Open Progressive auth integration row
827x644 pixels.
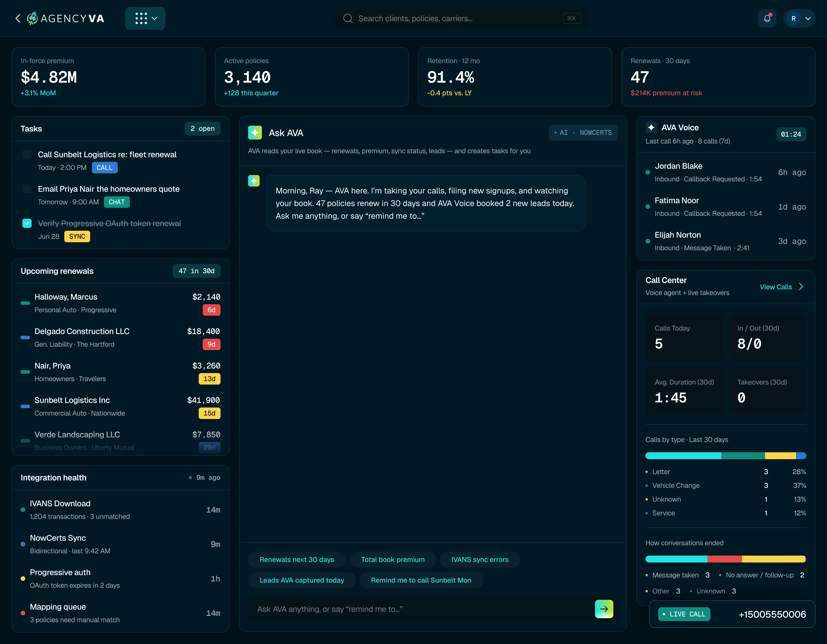[x=120, y=579]
